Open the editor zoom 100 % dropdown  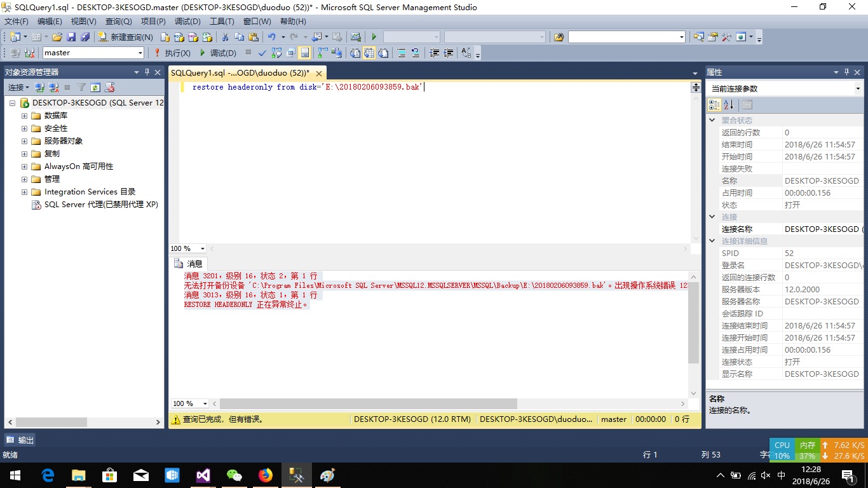click(x=203, y=248)
